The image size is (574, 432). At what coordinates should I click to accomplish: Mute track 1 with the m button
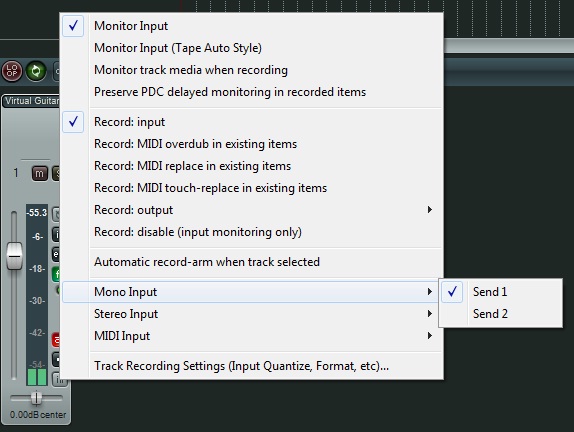40,173
